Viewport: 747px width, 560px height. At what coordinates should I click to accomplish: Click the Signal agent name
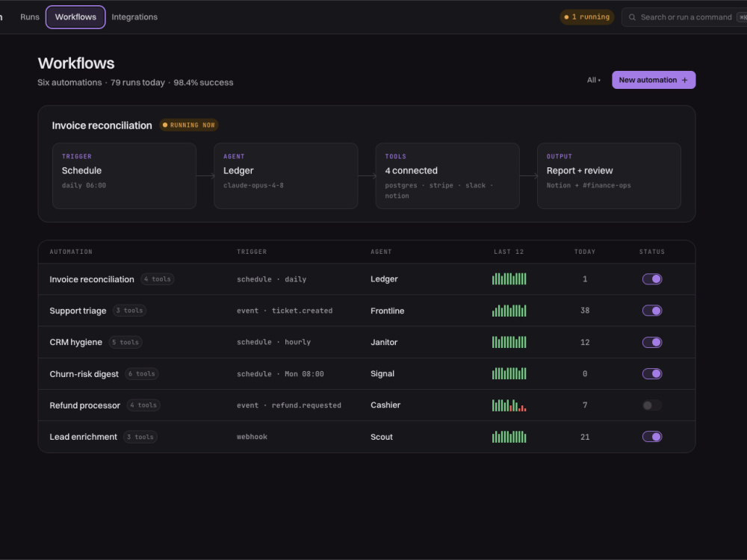point(382,374)
